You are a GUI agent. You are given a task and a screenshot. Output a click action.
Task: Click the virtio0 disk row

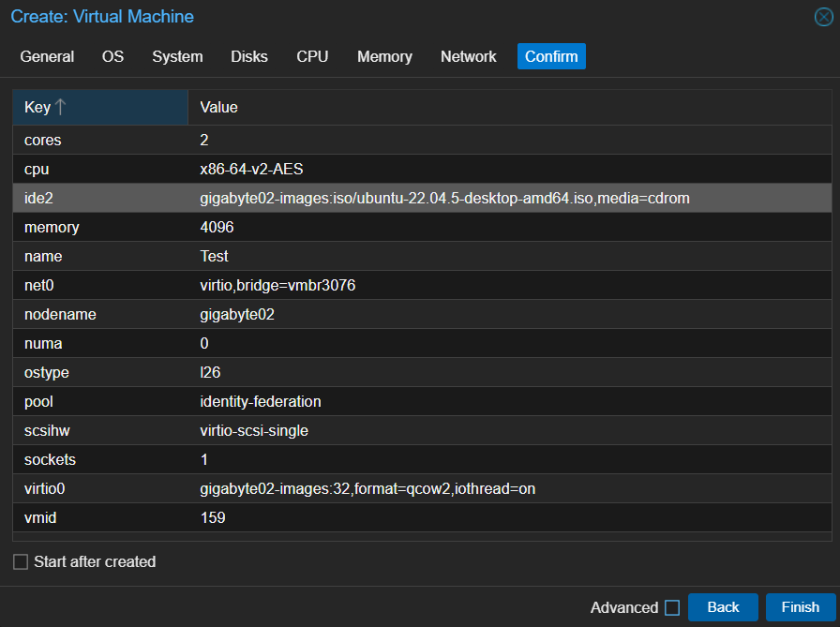point(422,488)
